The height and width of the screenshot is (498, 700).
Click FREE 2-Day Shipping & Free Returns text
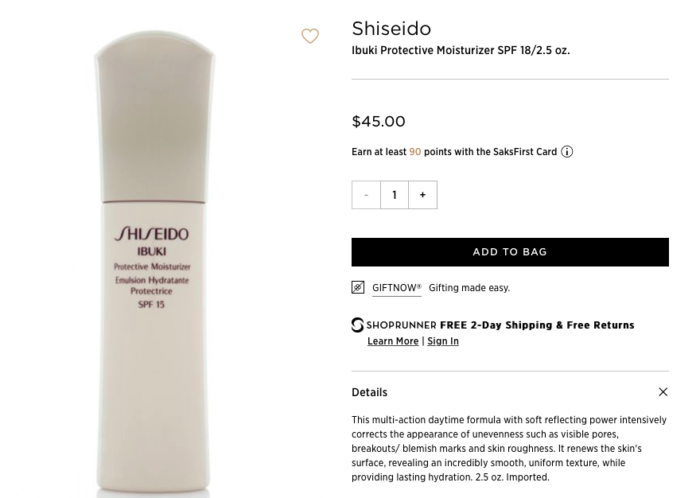pyautogui.click(x=537, y=325)
